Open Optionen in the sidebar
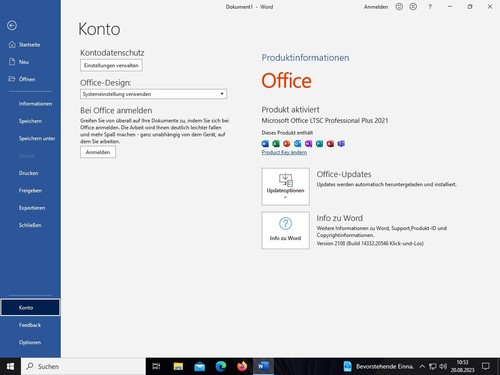 click(x=30, y=342)
